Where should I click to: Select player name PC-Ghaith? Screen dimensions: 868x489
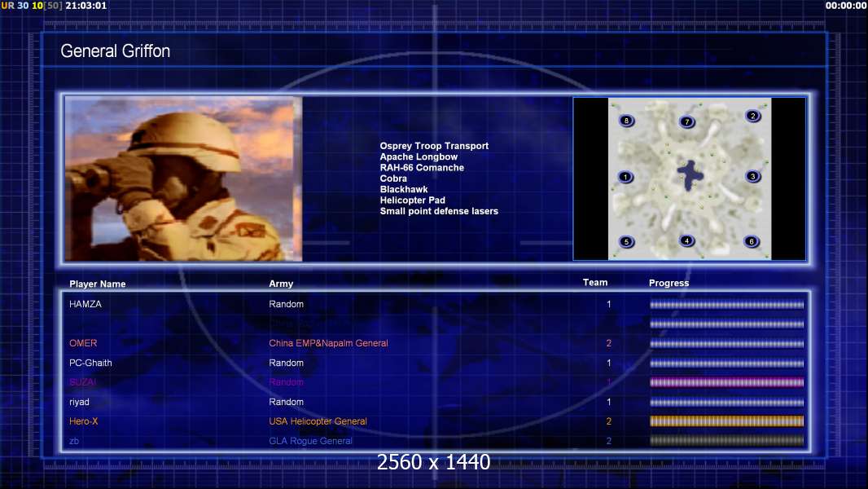[x=90, y=363]
